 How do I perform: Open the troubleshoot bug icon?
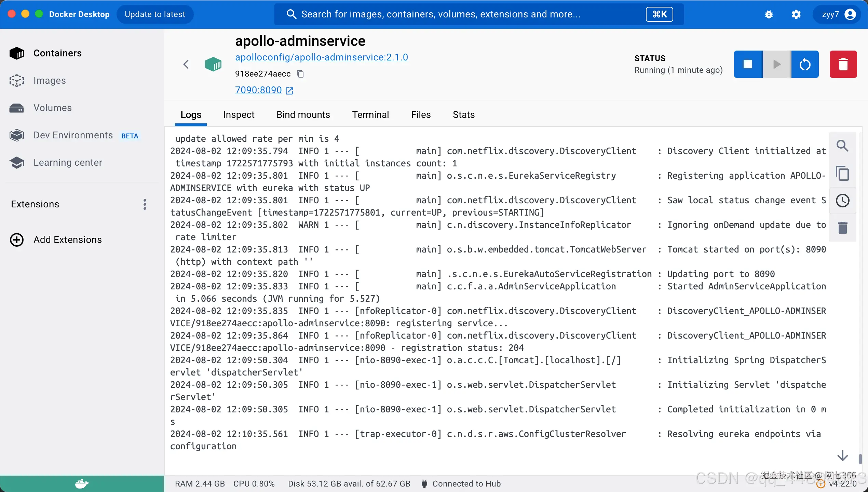[x=769, y=14]
